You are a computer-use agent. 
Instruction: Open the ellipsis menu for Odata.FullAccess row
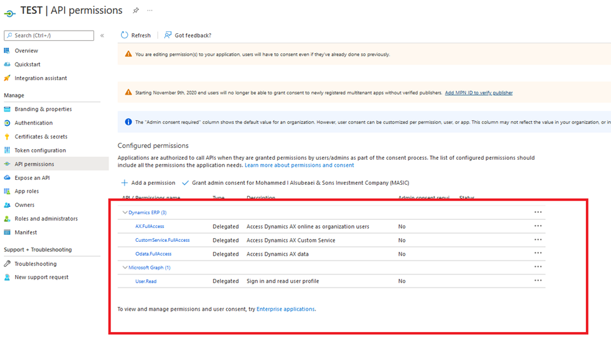coord(538,253)
